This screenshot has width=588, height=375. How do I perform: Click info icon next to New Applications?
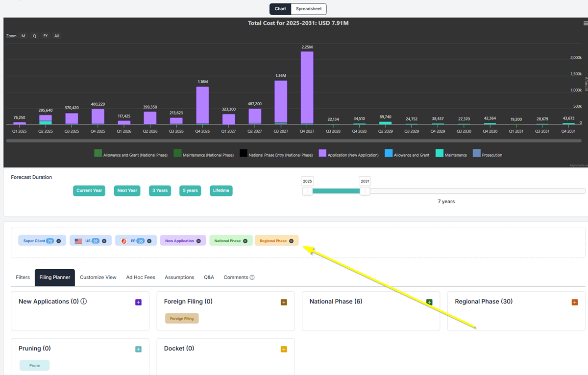tap(84, 302)
